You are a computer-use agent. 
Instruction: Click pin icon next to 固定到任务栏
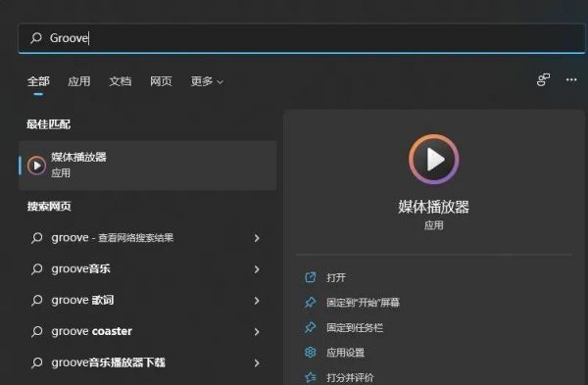310,327
